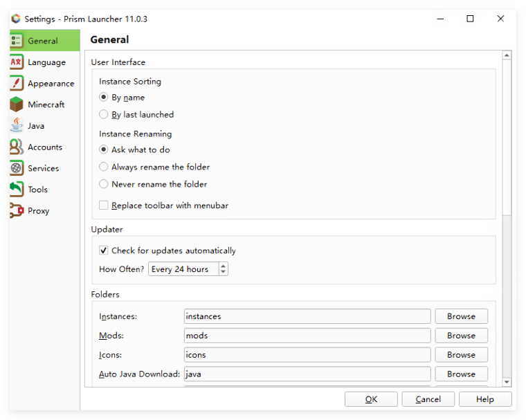Click the vertical scrollbar thumb
Image resolution: width=526 pixels, height=420 pixels.
coord(507,138)
